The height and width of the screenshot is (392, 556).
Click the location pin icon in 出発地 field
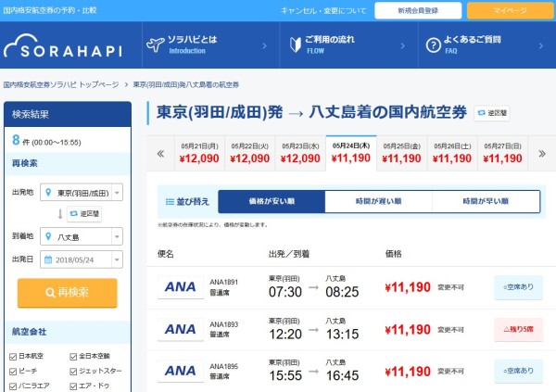pos(48,192)
